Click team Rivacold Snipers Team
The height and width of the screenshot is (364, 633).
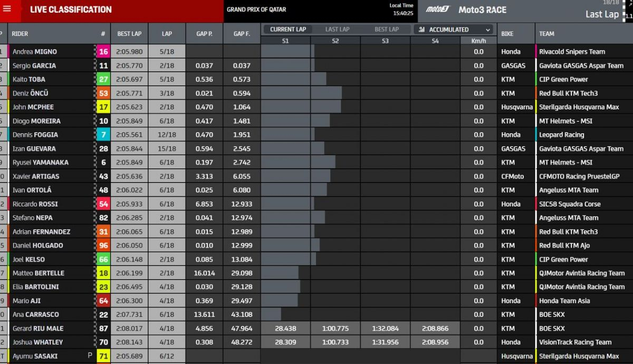coord(572,52)
